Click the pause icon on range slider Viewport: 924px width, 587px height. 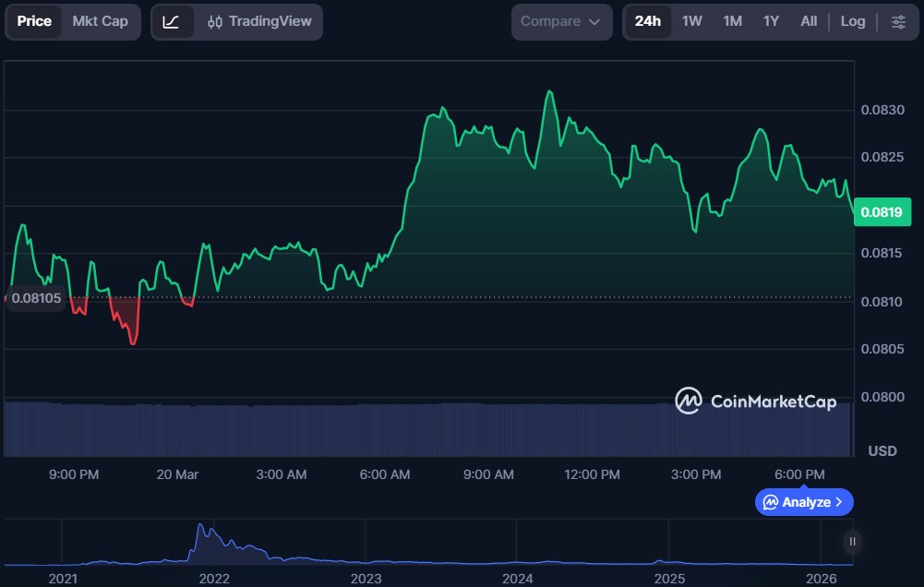(x=853, y=542)
